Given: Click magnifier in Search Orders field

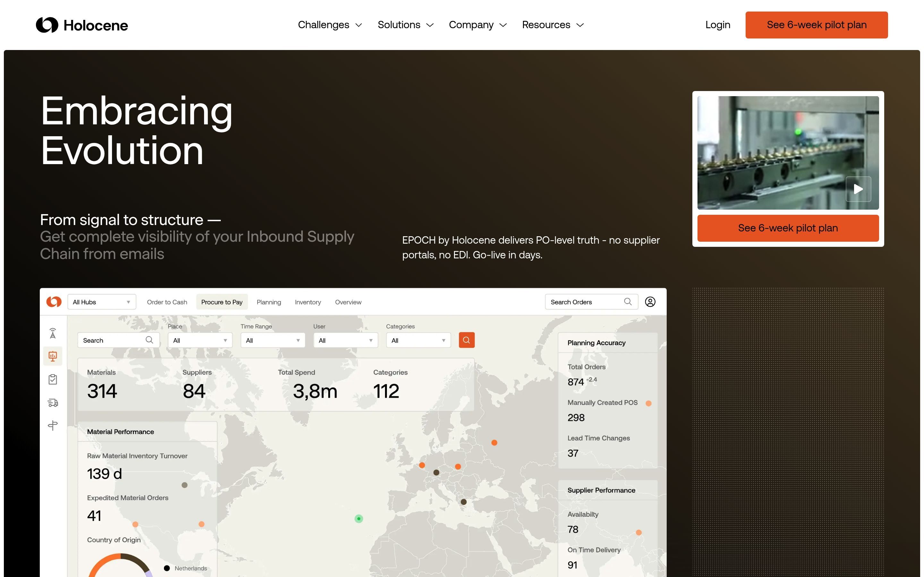Looking at the screenshot, I should tap(627, 302).
